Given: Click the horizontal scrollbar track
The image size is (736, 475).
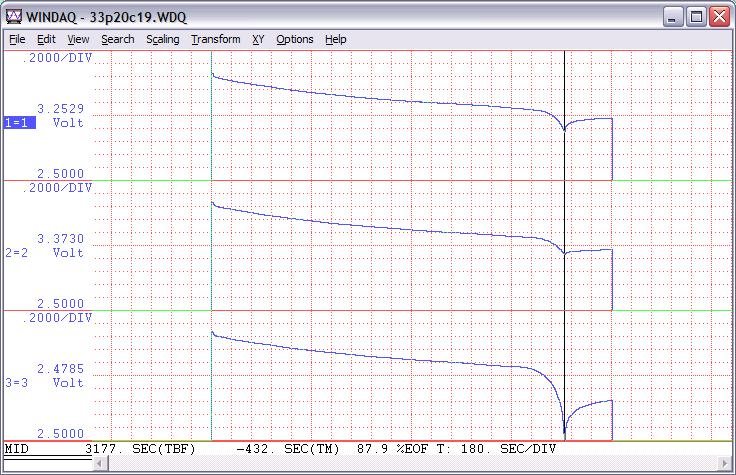Looking at the screenshot, I should click(412, 464).
